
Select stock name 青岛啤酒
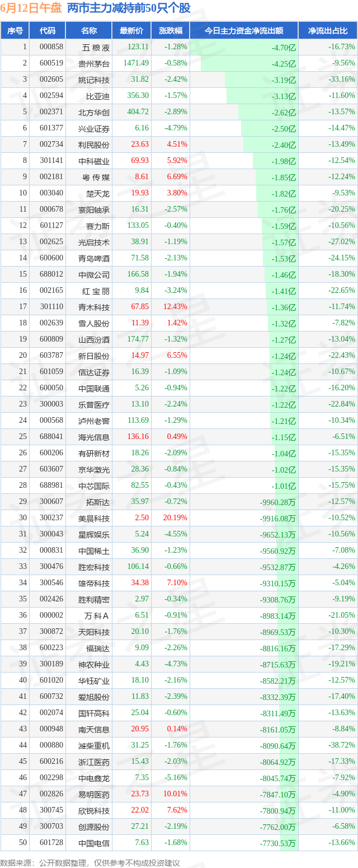click(95, 258)
